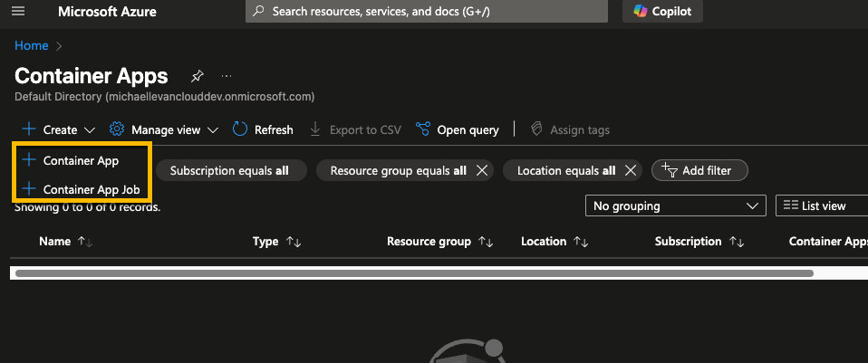The width and height of the screenshot is (868, 363).
Task: Choose Container App from Create menu
Action: (82, 160)
